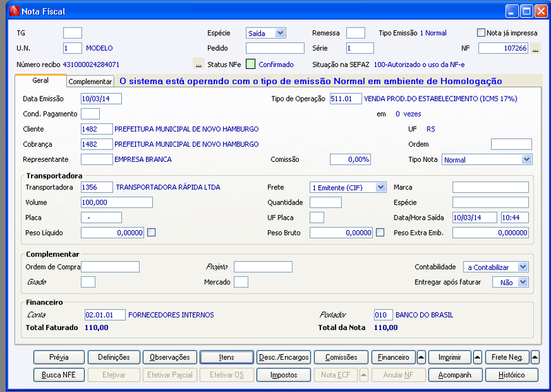Click the green Status NFe indicator box

click(250, 64)
